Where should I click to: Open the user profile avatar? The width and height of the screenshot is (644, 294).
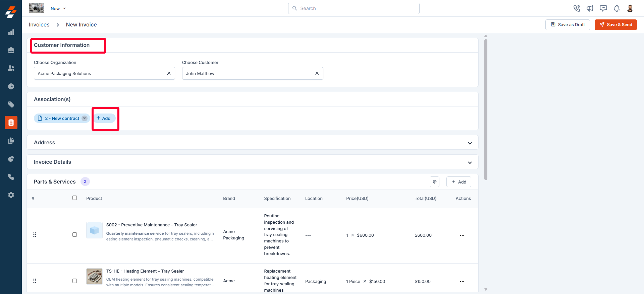(630, 8)
